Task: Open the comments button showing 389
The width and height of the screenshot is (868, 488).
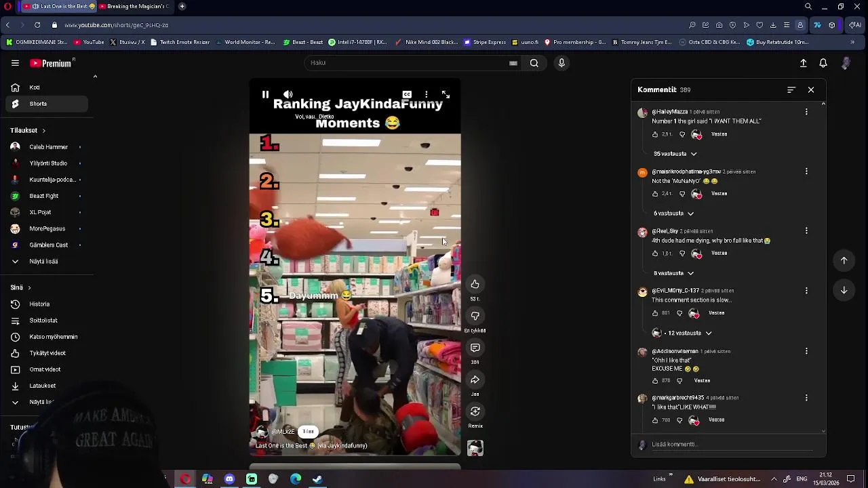Action: [475, 348]
